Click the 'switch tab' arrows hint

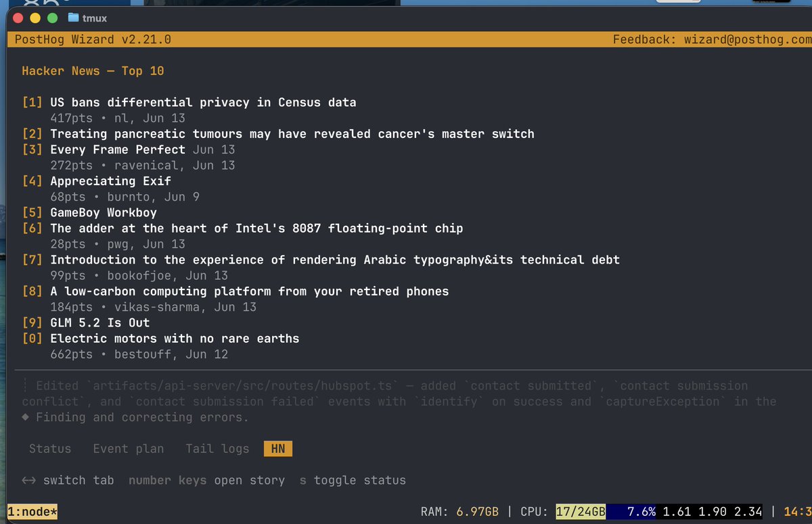click(68, 481)
